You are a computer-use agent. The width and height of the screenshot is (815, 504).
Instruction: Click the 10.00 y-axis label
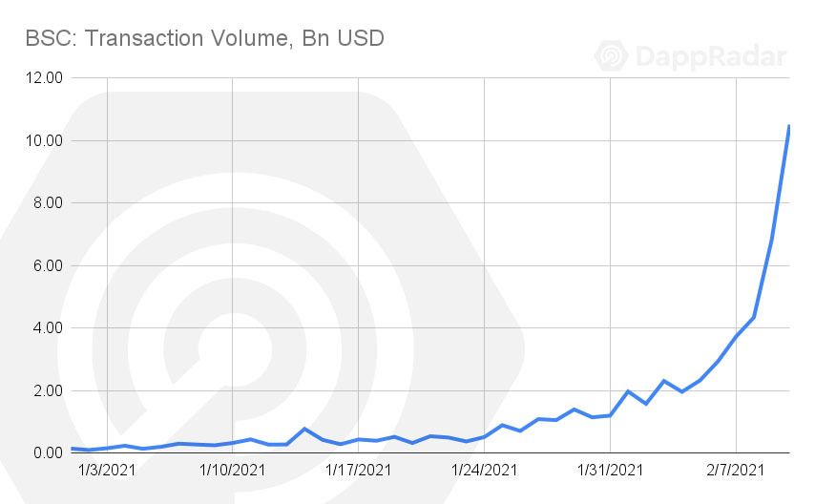click(42, 140)
